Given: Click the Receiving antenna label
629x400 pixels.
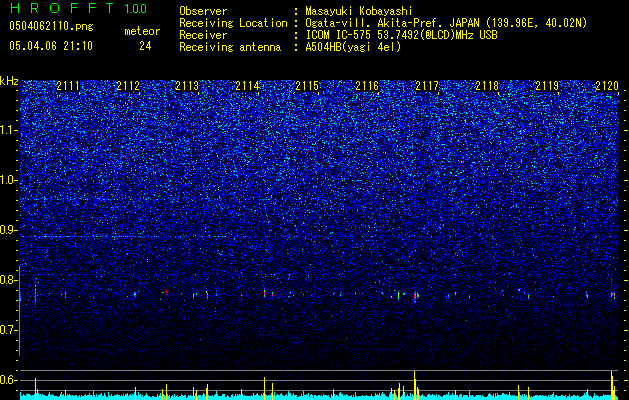Looking at the screenshot, I should pyautogui.click(x=230, y=47).
